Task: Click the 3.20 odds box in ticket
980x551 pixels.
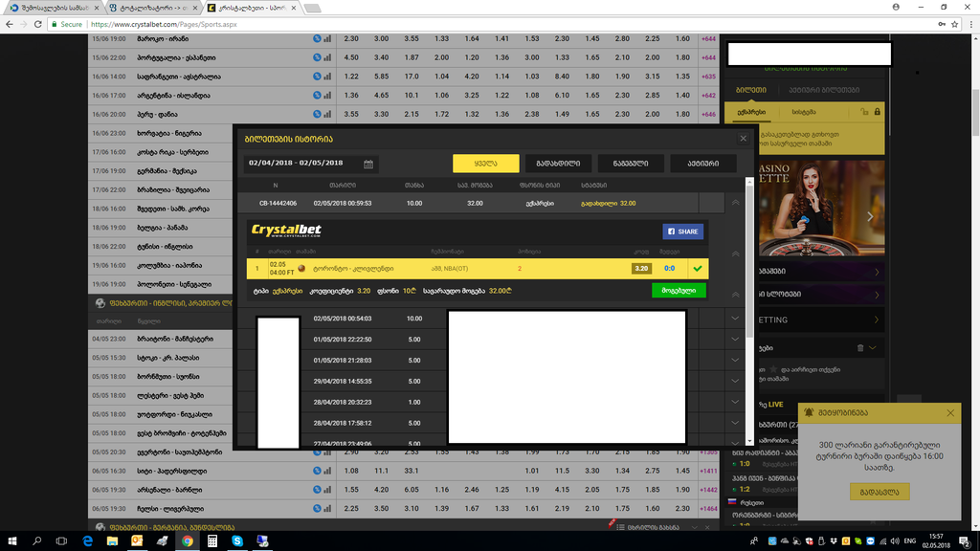Action: tap(641, 269)
